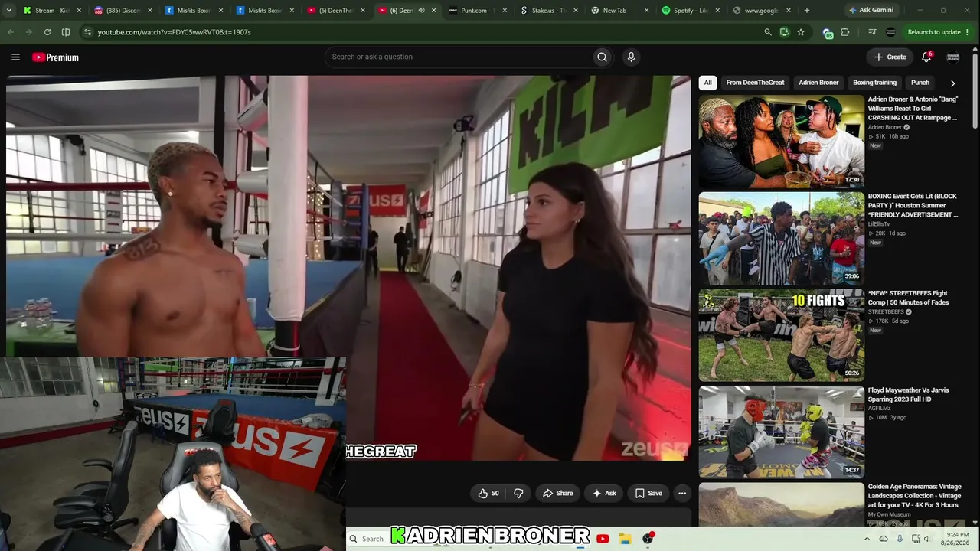Click taskbar microphone tray icon

click(900, 539)
